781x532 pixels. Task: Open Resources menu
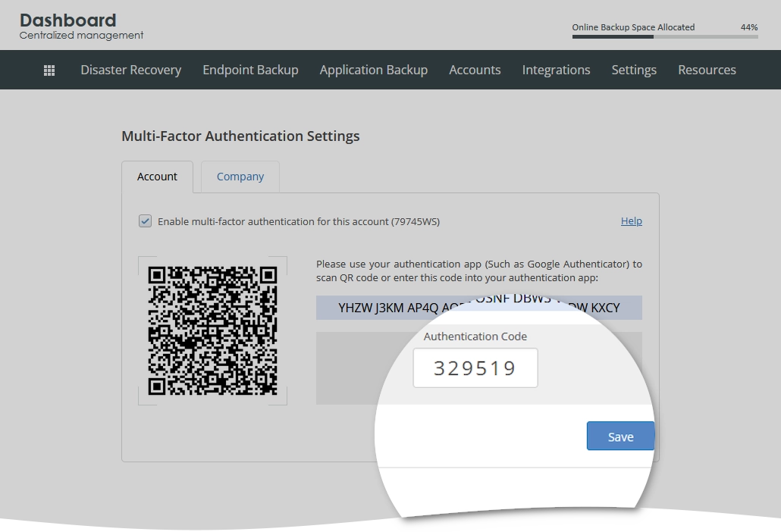pos(707,70)
